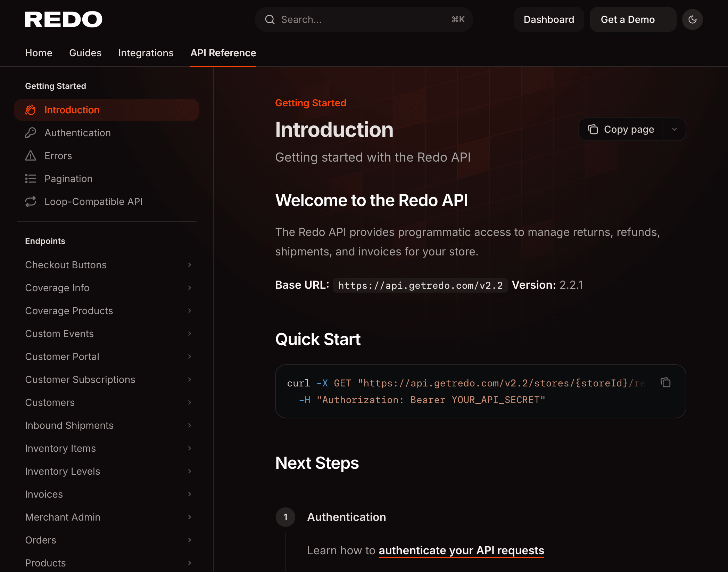Expand the Products chevron
728x572 pixels.
[x=190, y=563]
